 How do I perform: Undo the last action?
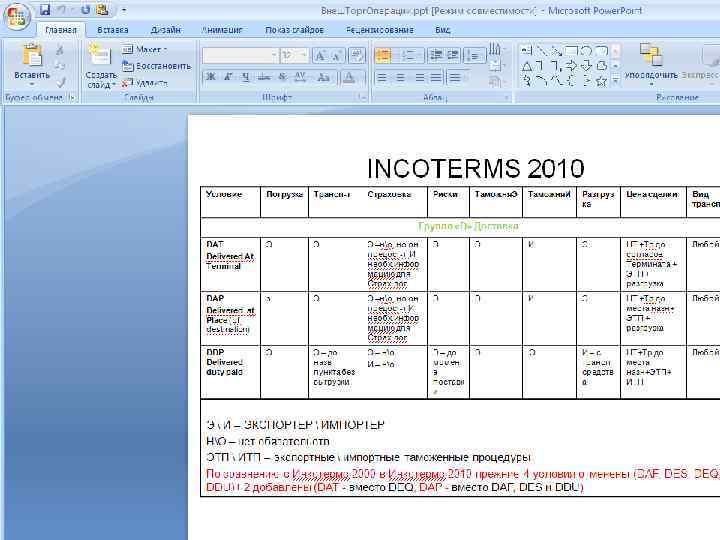[62, 10]
